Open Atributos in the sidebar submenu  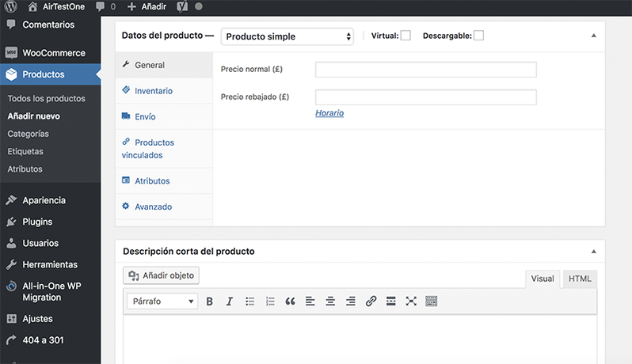point(25,169)
